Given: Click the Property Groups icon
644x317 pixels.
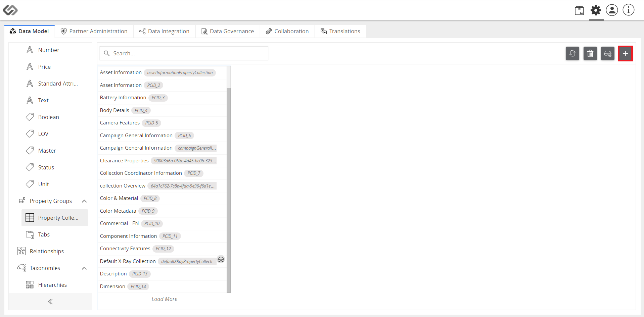Looking at the screenshot, I should (21, 201).
